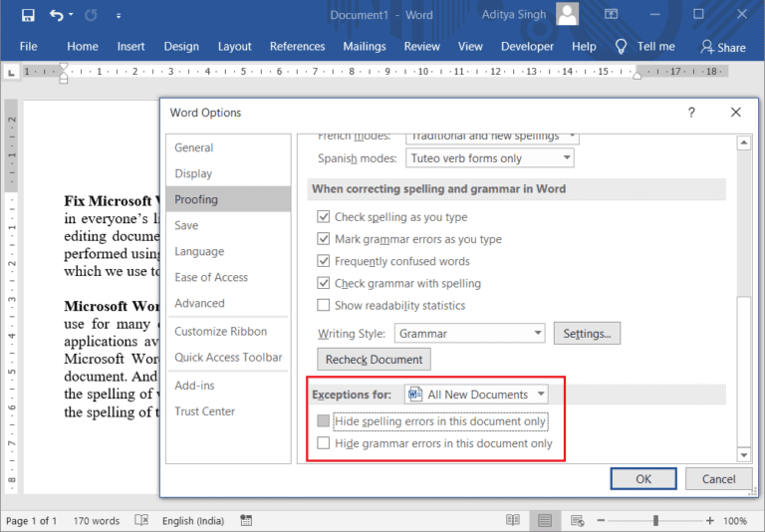
Task: Open the Design ribbon tab
Action: [181, 47]
